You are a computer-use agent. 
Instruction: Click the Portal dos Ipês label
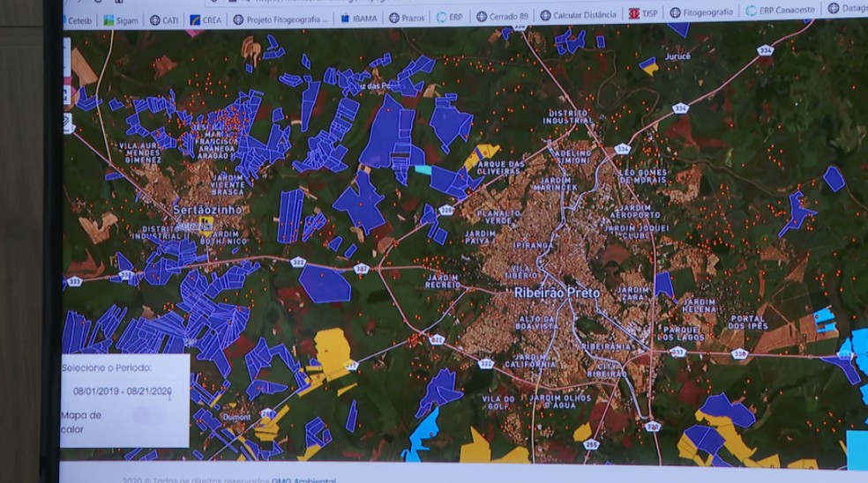[x=748, y=323]
